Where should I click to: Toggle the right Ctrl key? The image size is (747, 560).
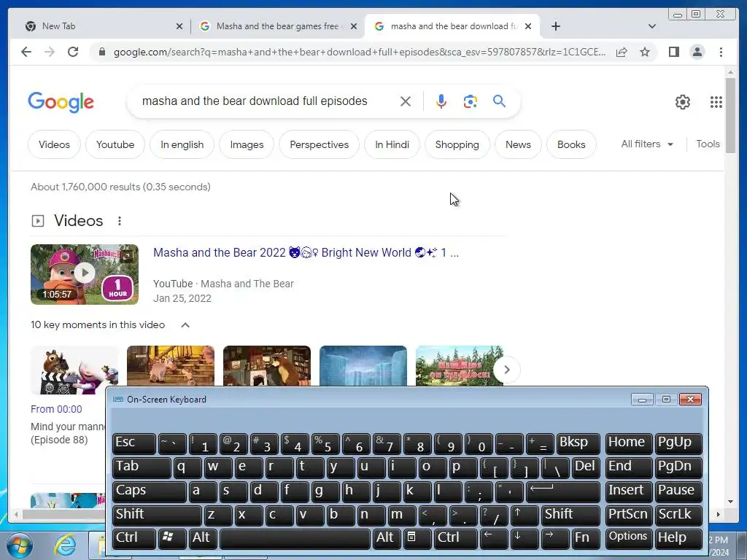[455, 537]
